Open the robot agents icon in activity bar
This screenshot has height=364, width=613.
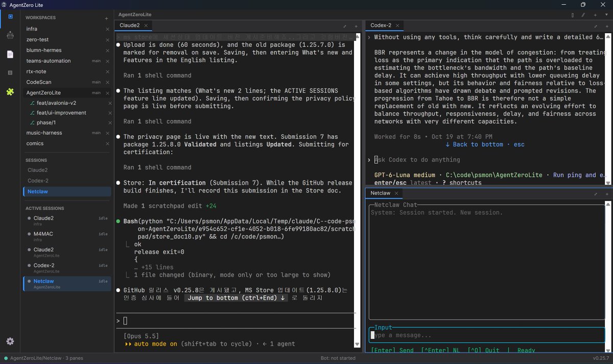pos(10,35)
